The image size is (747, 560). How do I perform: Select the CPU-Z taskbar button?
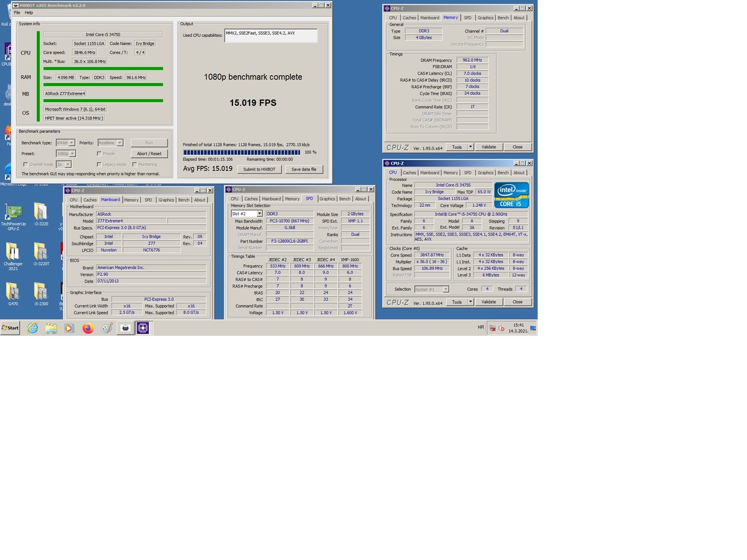143,328
